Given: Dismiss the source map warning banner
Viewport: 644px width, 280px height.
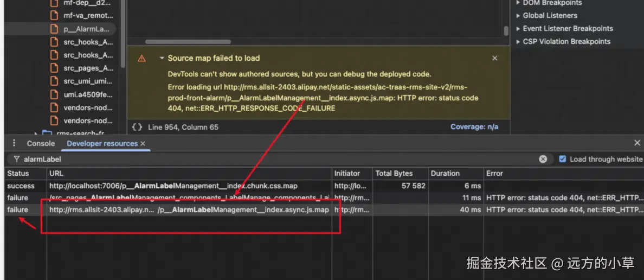Looking at the screenshot, I should (494, 58).
